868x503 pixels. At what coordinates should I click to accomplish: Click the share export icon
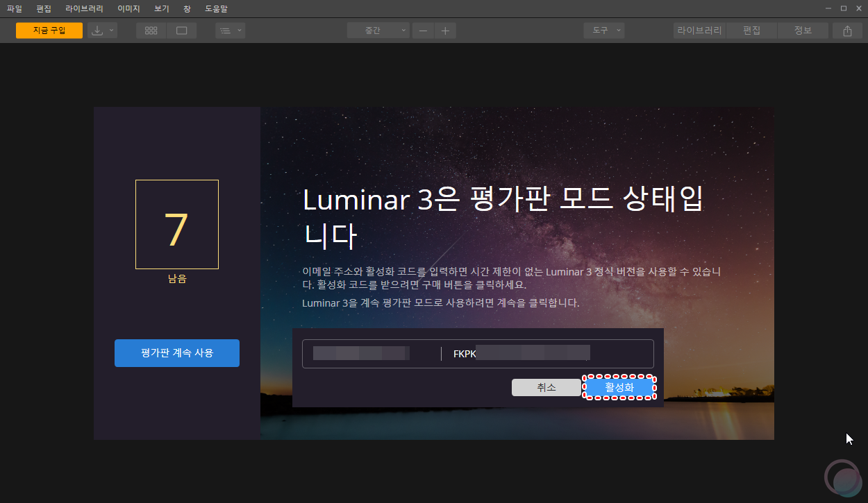(x=847, y=31)
